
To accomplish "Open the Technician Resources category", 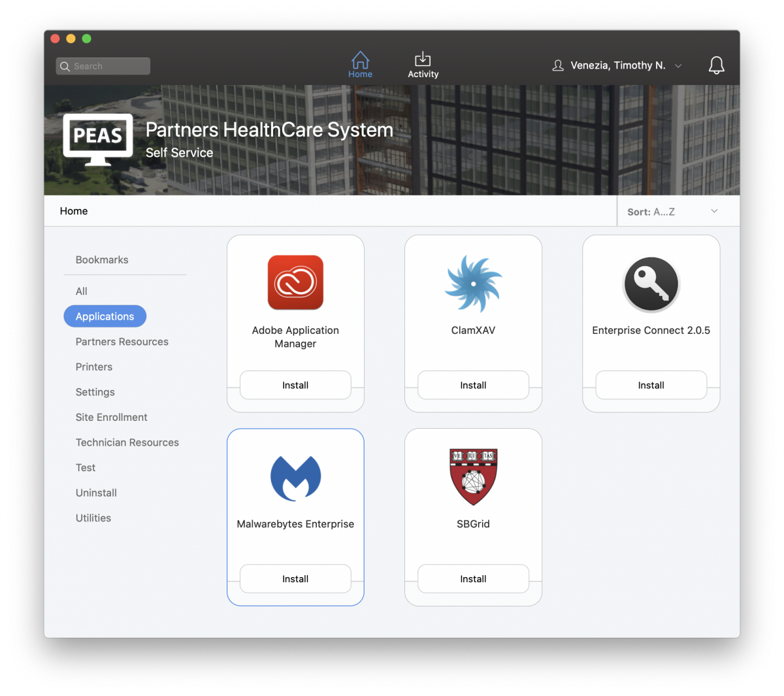I will point(127,442).
